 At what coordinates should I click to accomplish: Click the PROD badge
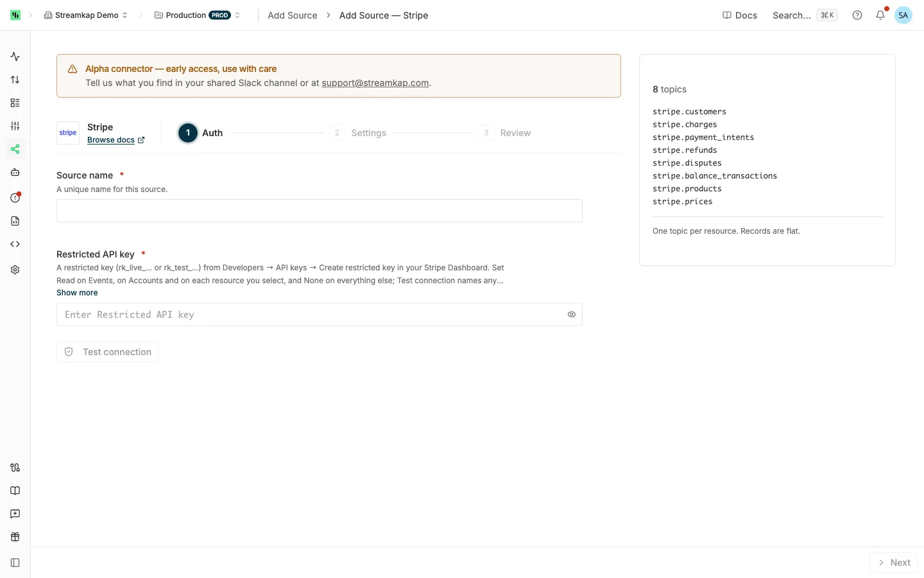[220, 15]
